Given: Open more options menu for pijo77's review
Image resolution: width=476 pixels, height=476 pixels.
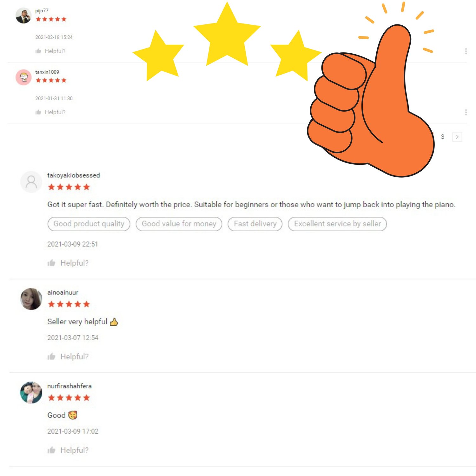Looking at the screenshot, I should coord(466,51).
